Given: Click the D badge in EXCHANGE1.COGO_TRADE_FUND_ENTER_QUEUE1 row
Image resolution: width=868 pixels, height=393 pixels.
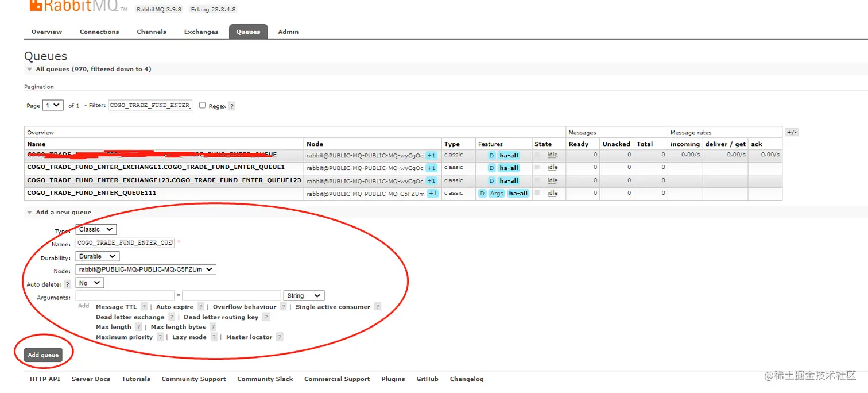Looking at the screenshot, I should 491,168.
